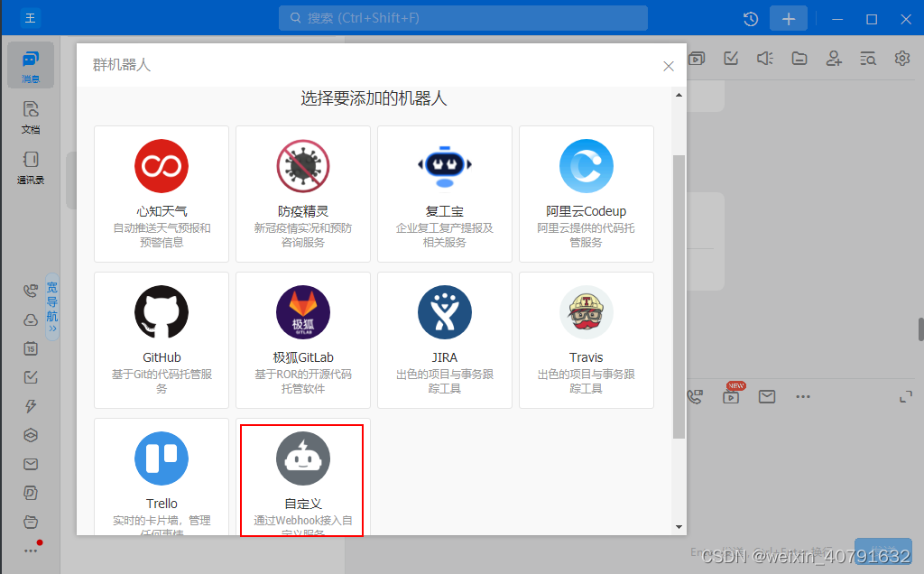924x574 pixels.
Task: Click the live video icon with NEW badge
Action: [732, 394]
